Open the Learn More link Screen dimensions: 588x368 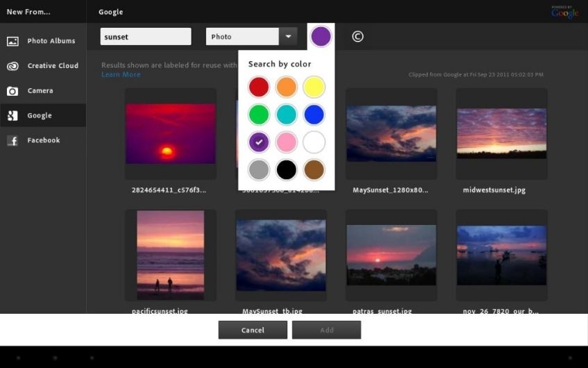coord(121,74)
